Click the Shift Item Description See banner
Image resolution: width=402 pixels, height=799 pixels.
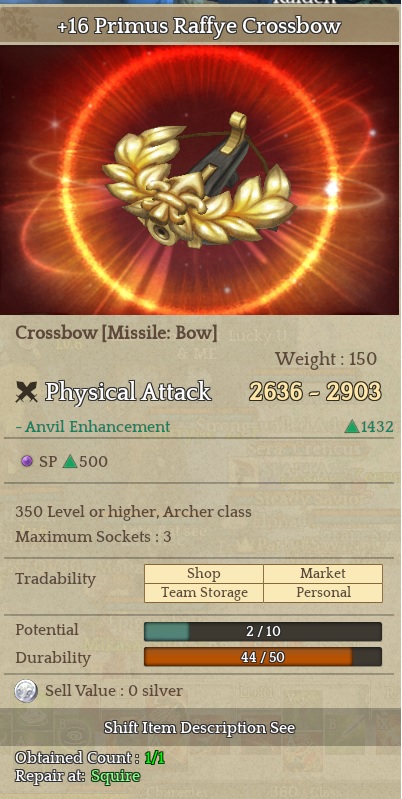pos(200,727)
